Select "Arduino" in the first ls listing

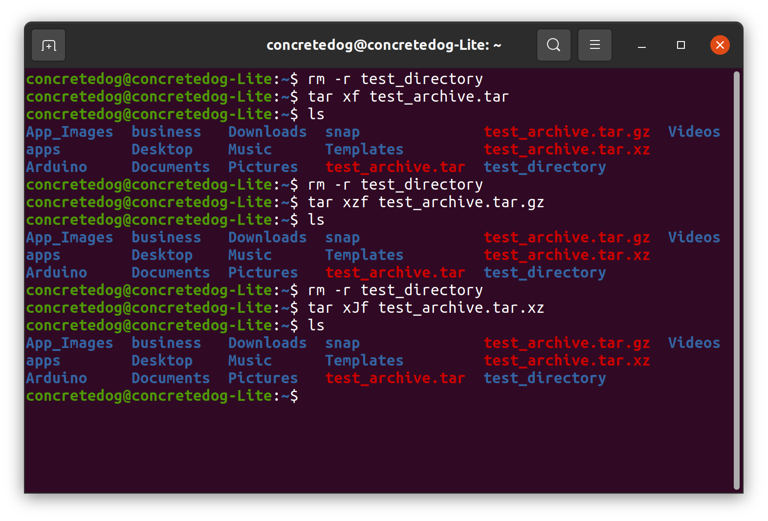pyautogui.click(x=56, y=167)
